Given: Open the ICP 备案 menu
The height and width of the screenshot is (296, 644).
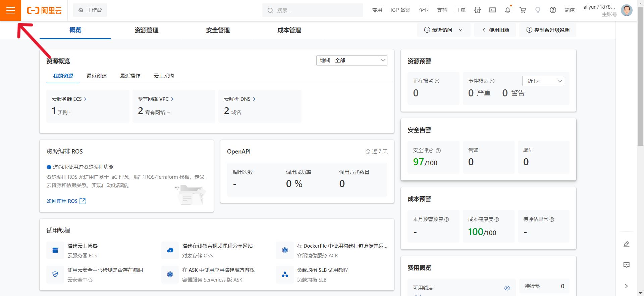Looking at the screenshot, I should pos(400,10).
